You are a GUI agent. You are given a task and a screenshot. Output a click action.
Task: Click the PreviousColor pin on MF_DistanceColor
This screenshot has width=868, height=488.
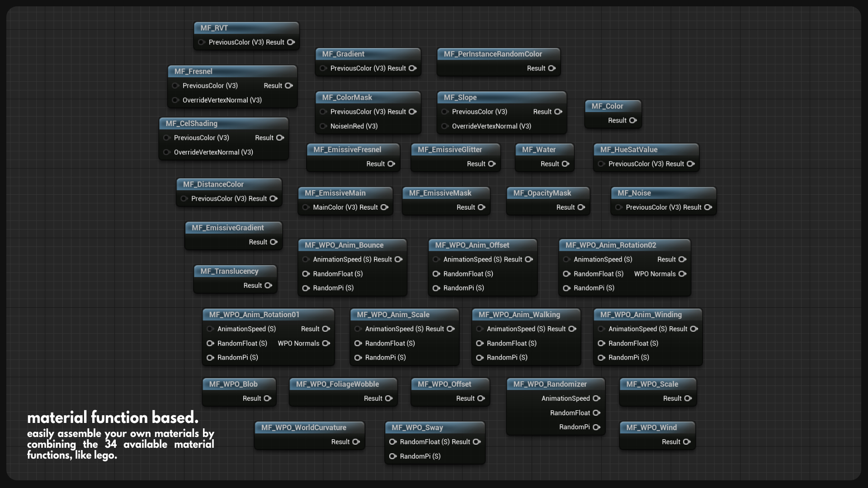coord(184,198)
